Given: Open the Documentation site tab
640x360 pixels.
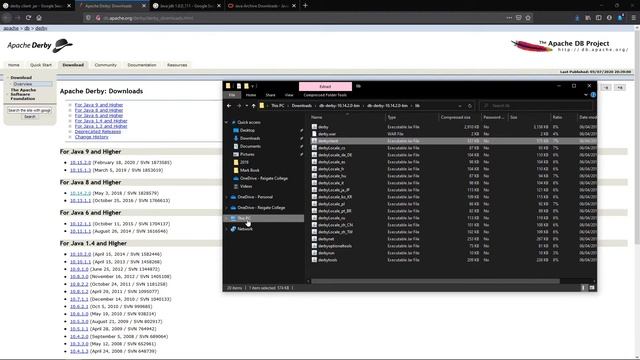Looking at the screenshot, I should click(x=142, y=65).
